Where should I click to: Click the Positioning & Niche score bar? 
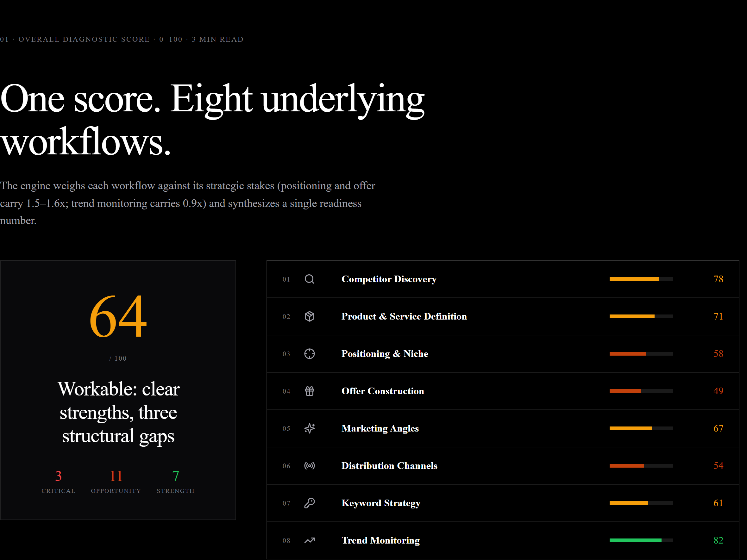pos(641,354)
